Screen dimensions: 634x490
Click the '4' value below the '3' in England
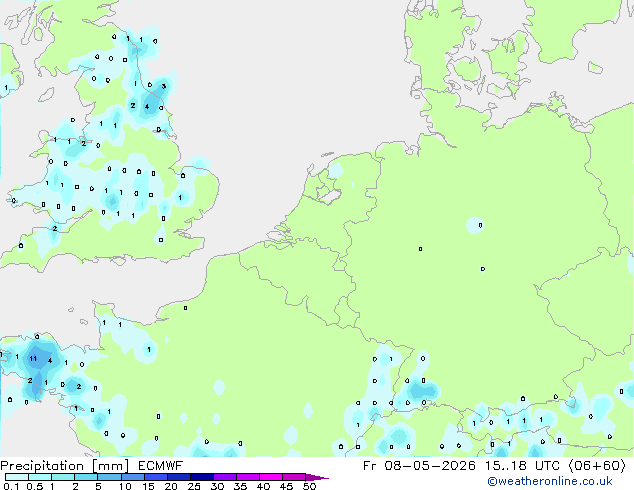click(x=147, y=106)
